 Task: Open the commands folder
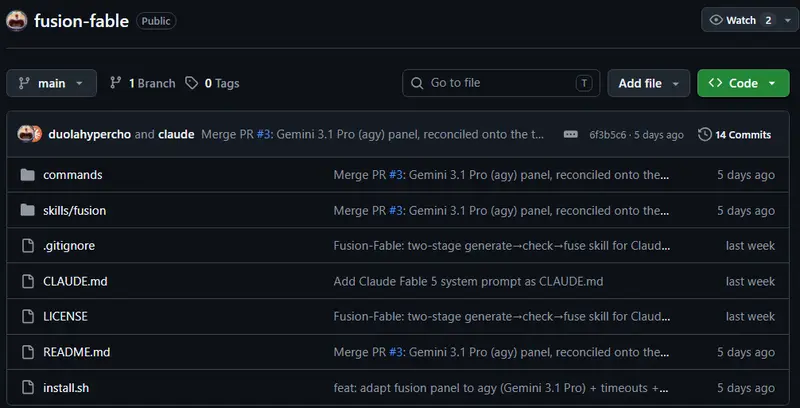(73, 175)
